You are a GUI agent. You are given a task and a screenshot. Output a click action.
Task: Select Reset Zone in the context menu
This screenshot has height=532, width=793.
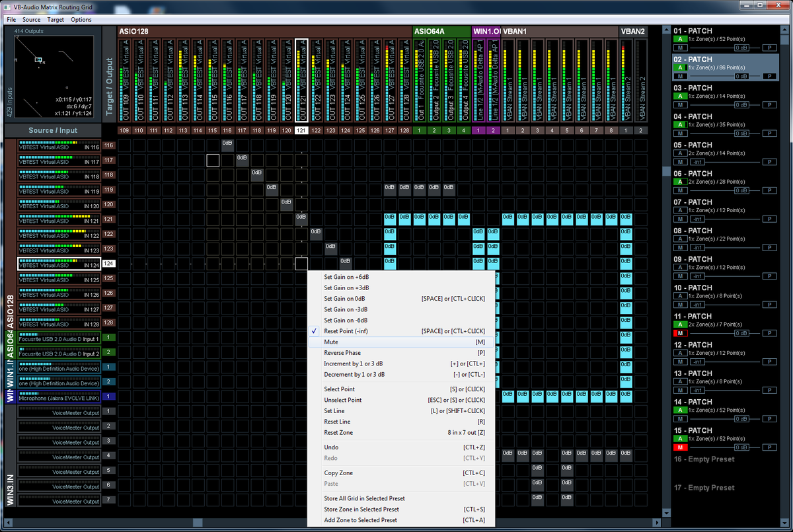tap(402, 432)
